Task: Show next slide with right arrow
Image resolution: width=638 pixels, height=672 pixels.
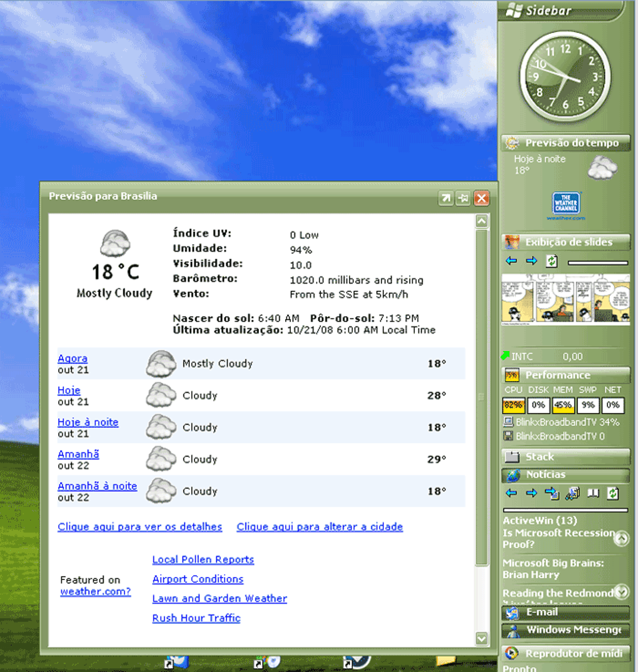Action: point(531,260)
